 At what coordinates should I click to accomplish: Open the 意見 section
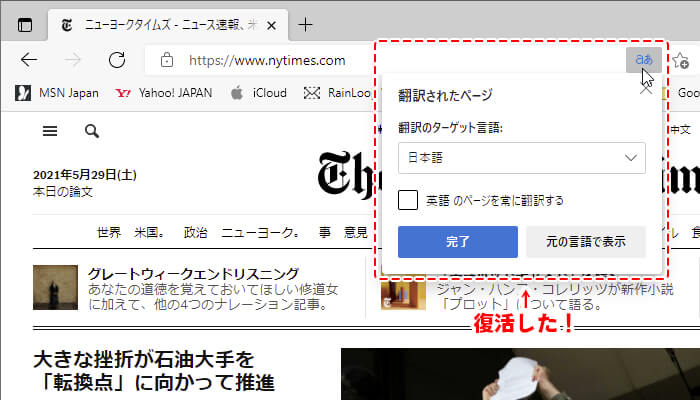point(356,233)
